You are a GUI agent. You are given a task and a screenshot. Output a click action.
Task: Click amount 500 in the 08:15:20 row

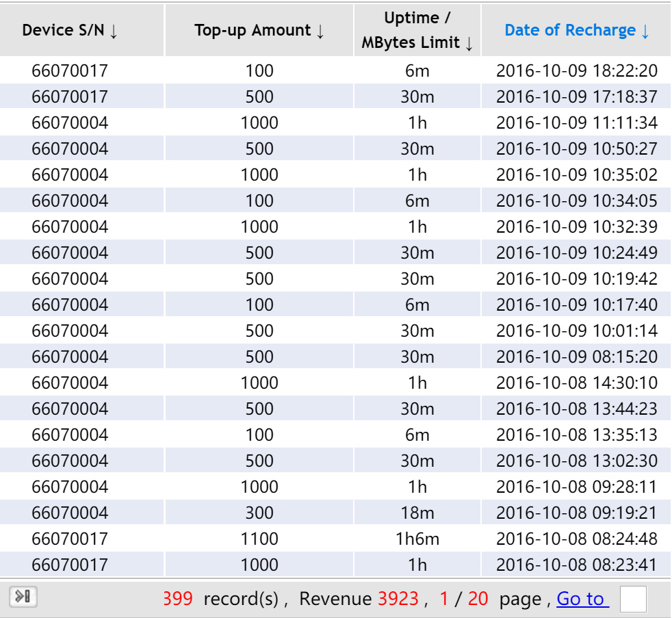[x=259, y=357]
